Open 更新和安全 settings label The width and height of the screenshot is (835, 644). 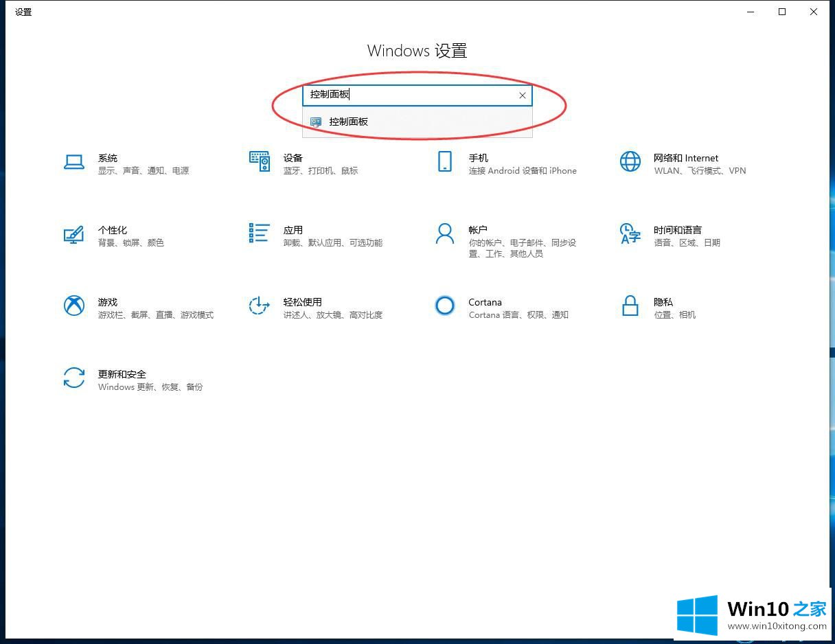coord(122,374)
